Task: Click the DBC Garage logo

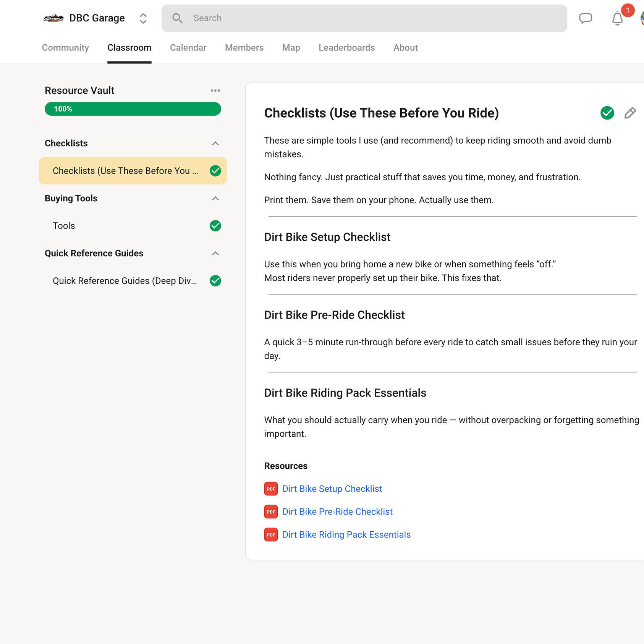Action: point(53,18)
